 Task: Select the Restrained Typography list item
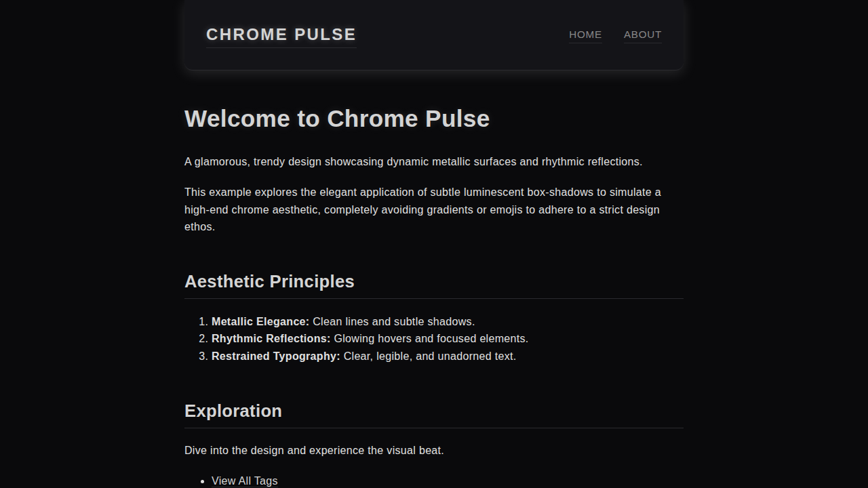[363, 356]
